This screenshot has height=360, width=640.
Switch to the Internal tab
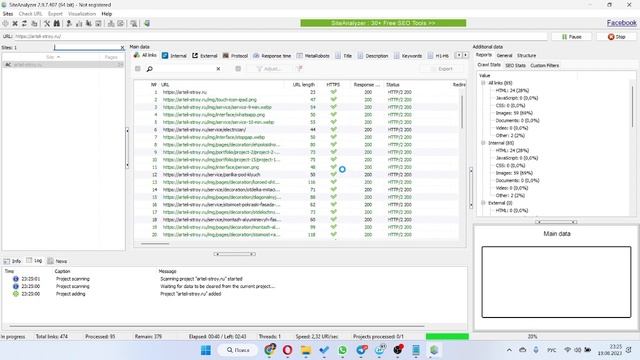click(174, 56)
